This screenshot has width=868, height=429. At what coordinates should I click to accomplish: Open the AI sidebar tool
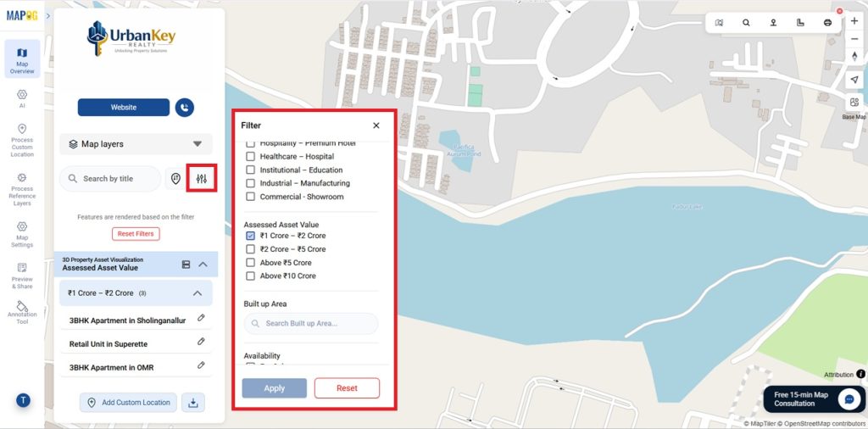coord(22,98)
